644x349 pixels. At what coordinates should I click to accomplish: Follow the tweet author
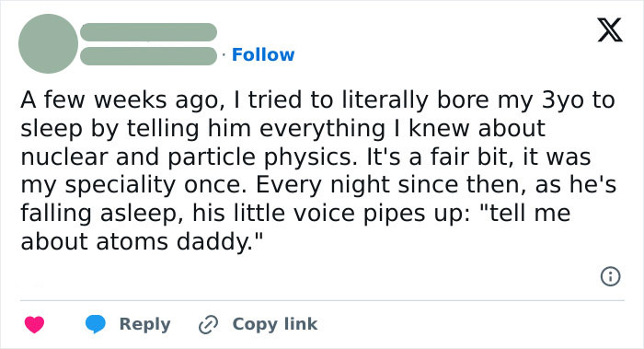click(263, 54)
